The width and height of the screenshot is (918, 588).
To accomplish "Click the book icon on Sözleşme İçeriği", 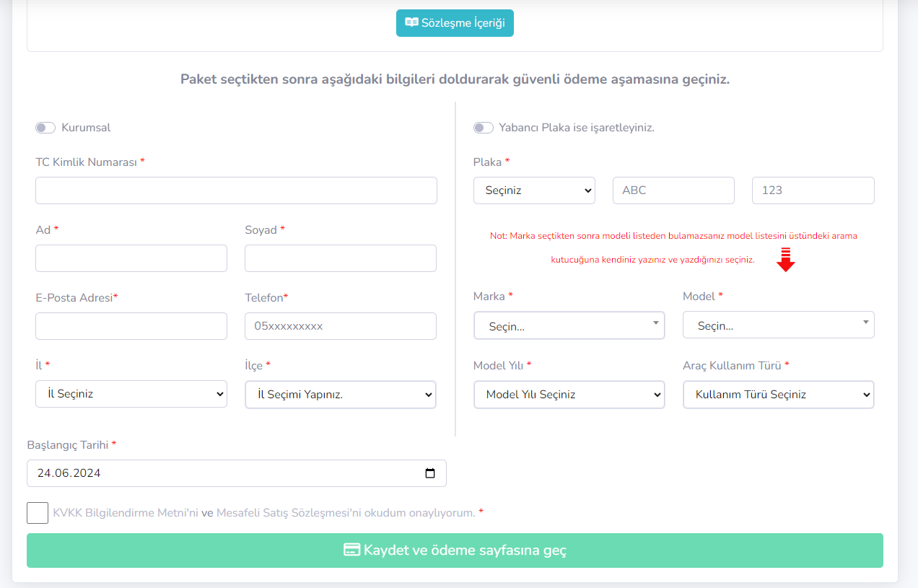I will click(x=411, y=22).
